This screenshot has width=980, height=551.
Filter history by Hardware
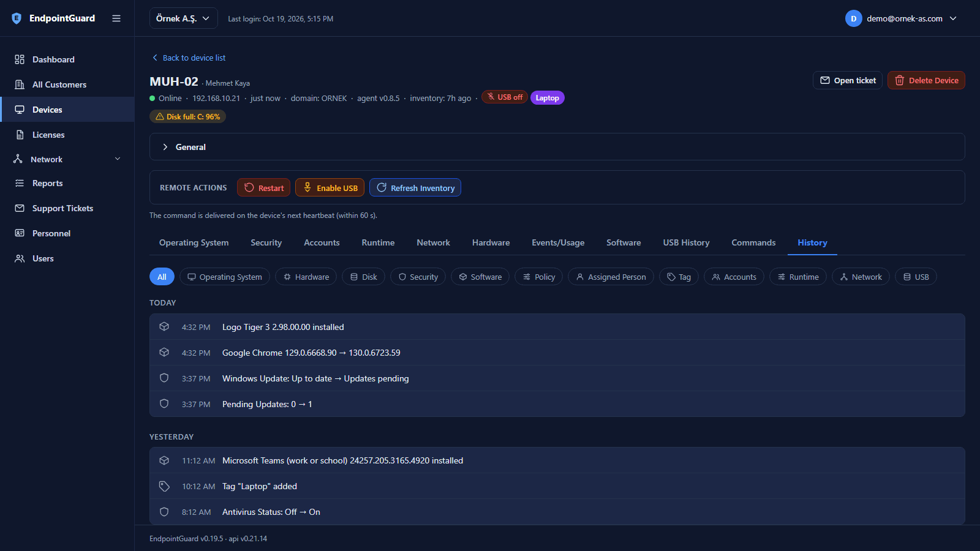pyautogui.click(x=306, y=277)
